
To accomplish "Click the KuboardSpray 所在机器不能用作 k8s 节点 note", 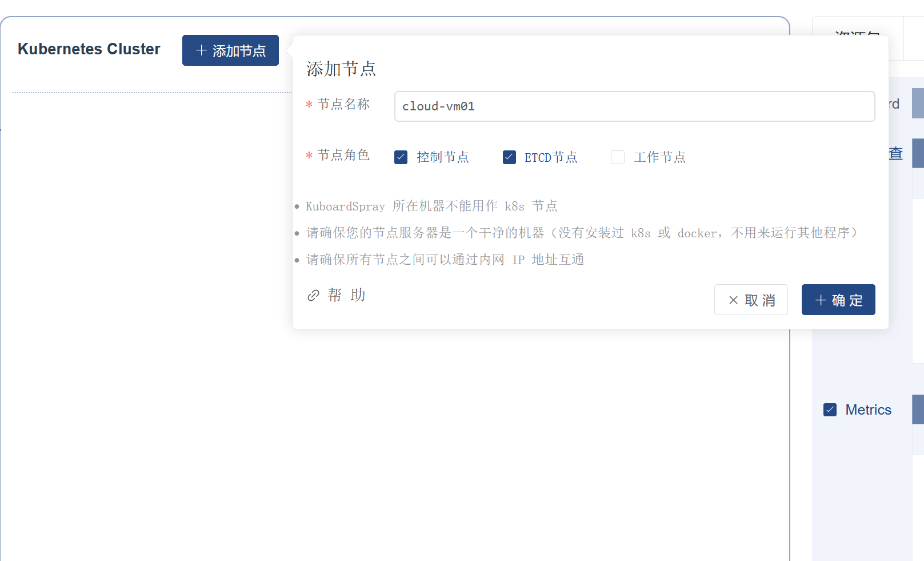I will [x=431, y=206].
